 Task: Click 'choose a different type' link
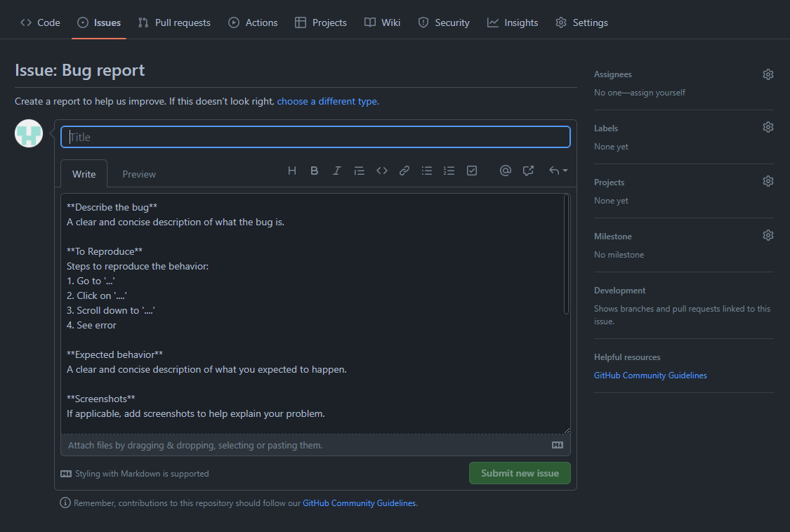(x=327, y=101)
